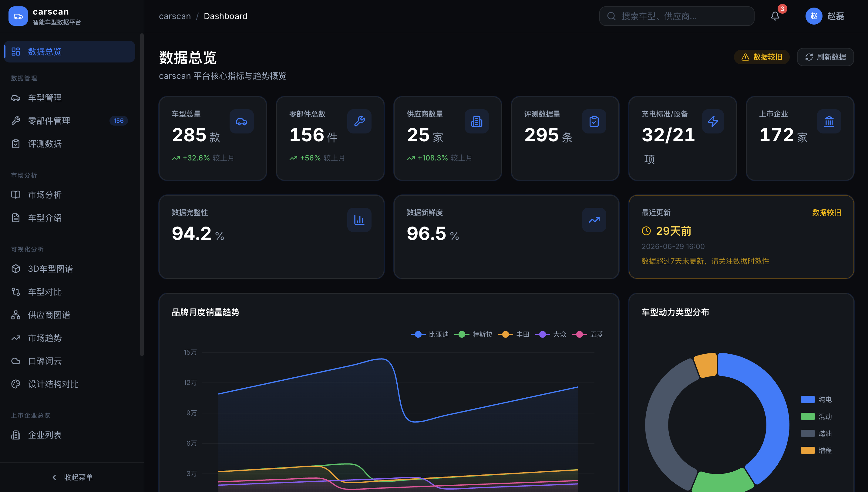The width and height of the screenshot is (868, 492).
Task: Click the warning triangle in 数据较旧 badge
Action: pyautogui.click(x=745, y=57)
